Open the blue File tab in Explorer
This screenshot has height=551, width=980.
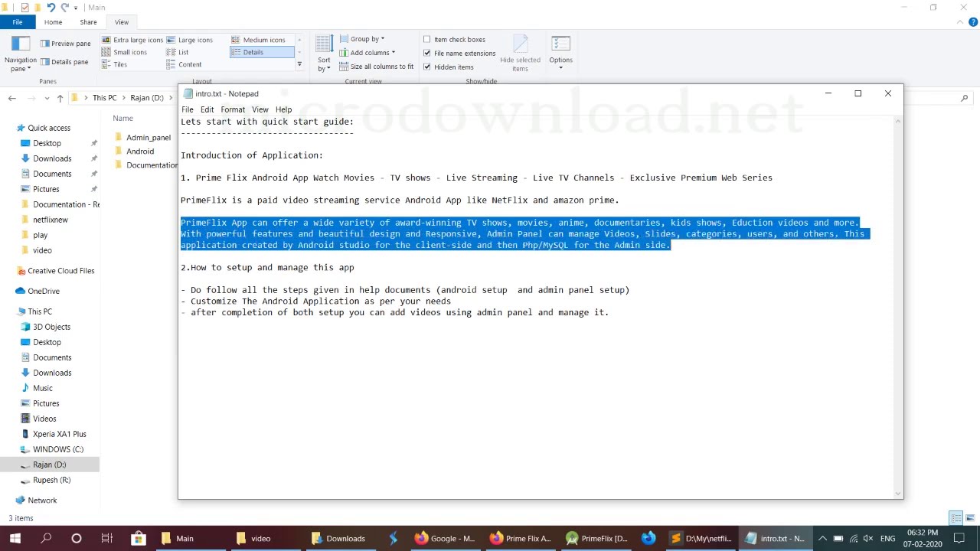[x=17, y=22]
